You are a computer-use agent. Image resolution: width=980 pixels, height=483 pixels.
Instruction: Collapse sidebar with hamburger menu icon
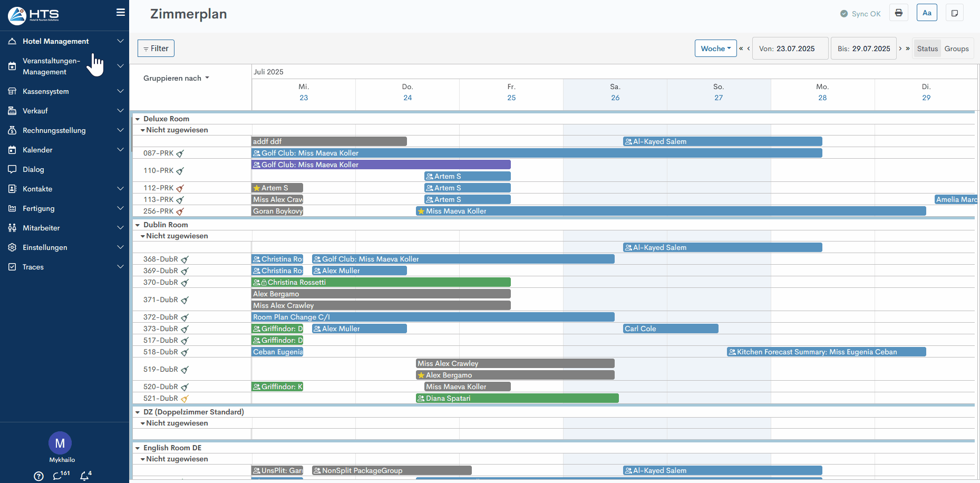121,12
